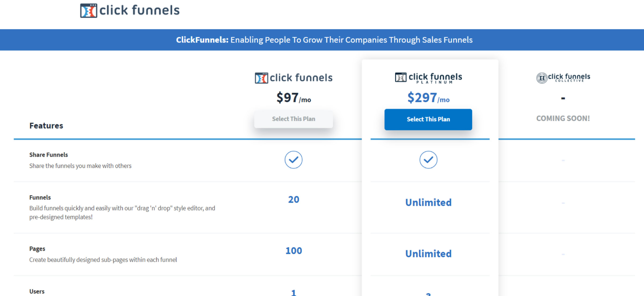The width and height of the screenshot is (644, 296).
Task: Select This Plan for $297/mo Platinum
Action: (428, 119)
